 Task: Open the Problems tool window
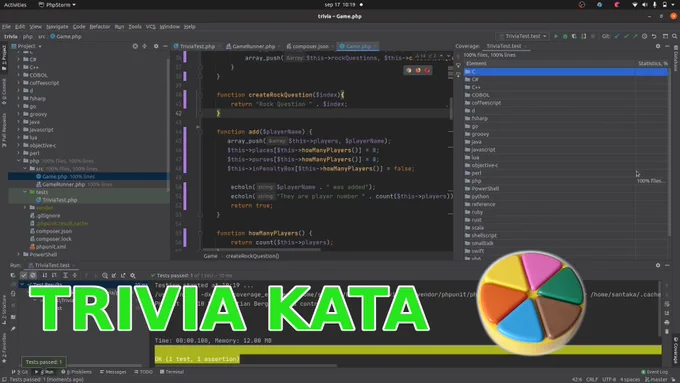[76, 372]
